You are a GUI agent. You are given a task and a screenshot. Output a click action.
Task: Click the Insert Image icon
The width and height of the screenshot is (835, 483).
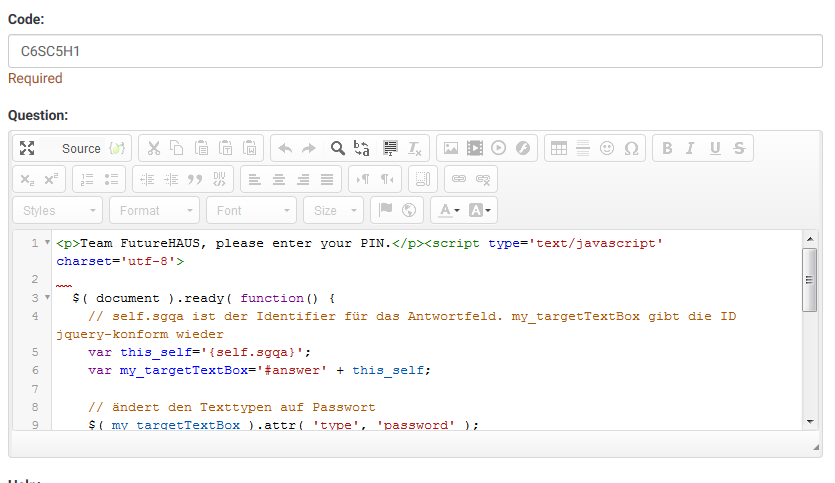tap(451, 148)
